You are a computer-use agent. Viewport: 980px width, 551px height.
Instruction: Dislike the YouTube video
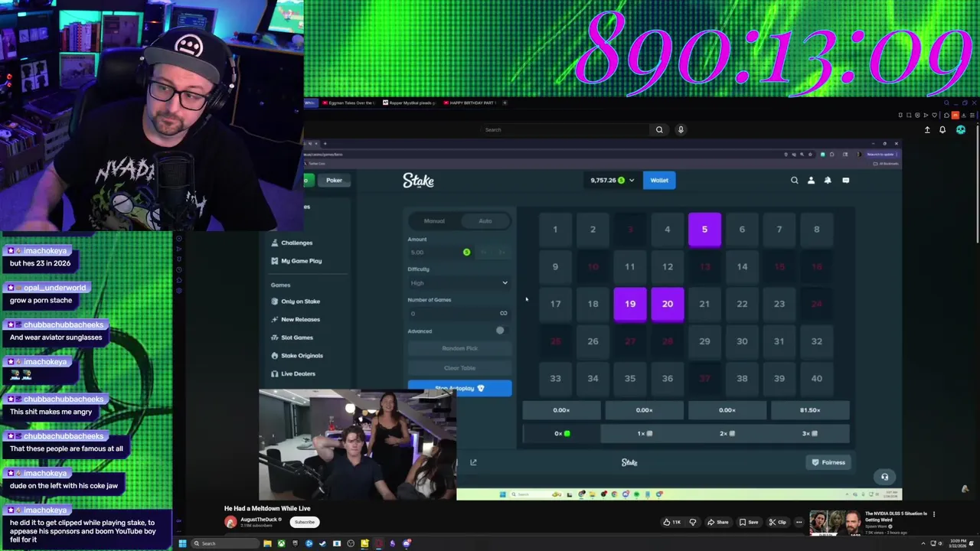(x=693, y=522)
